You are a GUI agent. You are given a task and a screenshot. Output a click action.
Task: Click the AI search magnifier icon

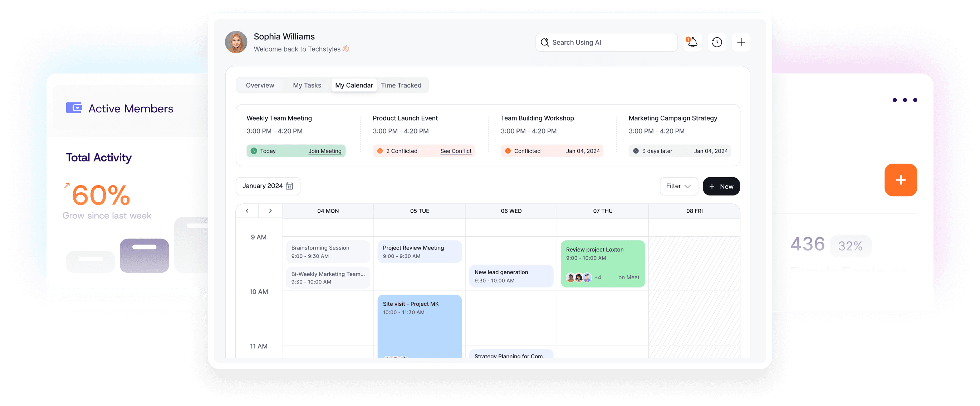(545, 42)
